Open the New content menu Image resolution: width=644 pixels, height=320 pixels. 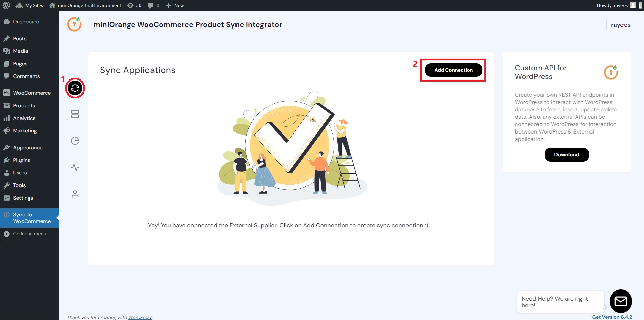click(x=175, y=5)
